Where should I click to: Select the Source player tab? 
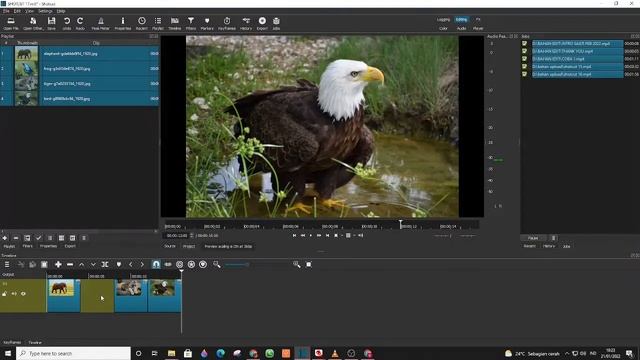coord(170,246)
